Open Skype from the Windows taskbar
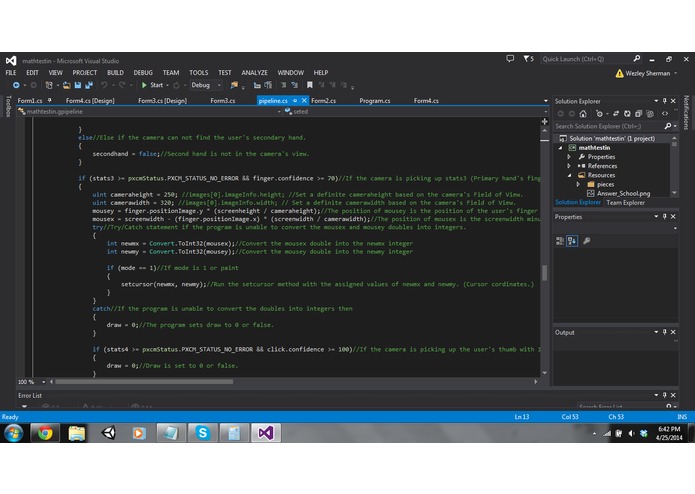695x494 pixels. (x=203, y=433)
